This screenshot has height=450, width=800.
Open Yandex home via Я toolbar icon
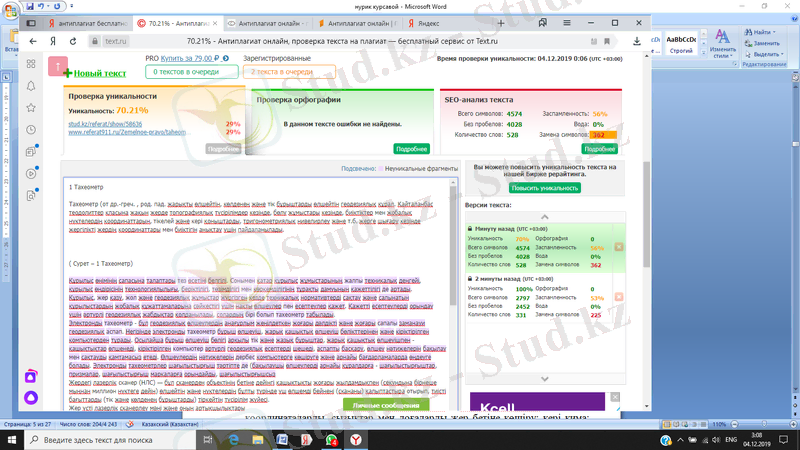tap(53, 41)
